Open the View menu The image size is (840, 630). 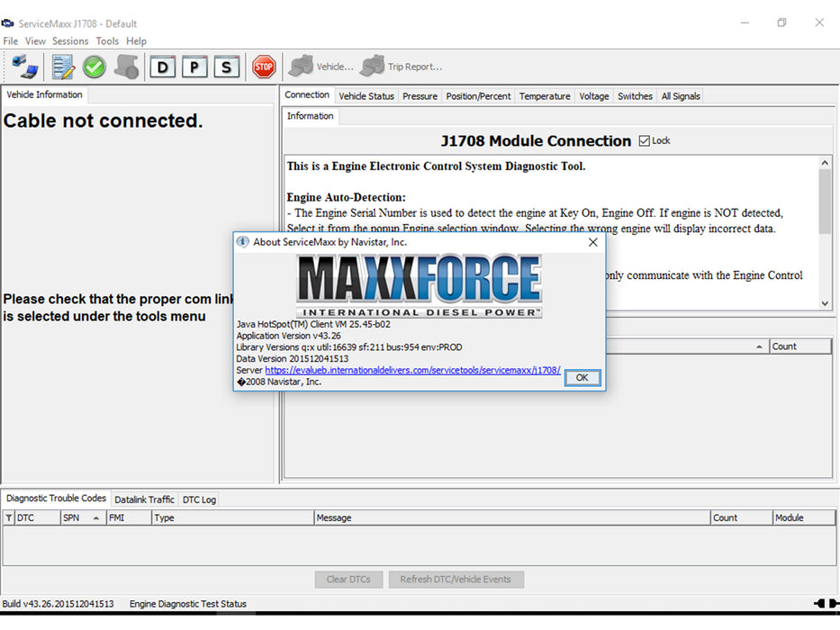click(35, 41)
